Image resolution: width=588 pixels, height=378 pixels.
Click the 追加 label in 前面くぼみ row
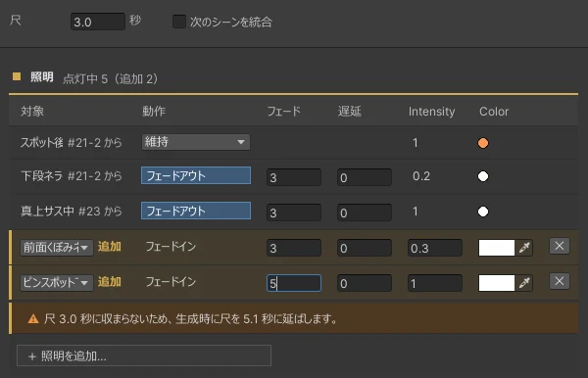coord(110,247)
